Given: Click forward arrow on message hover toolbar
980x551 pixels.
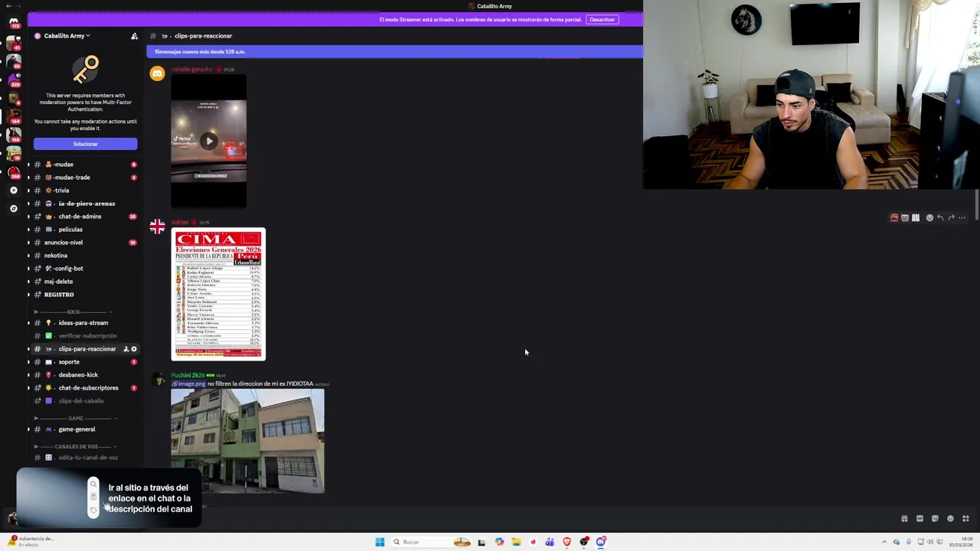Looking at the screenshot, I should [951, 217].
